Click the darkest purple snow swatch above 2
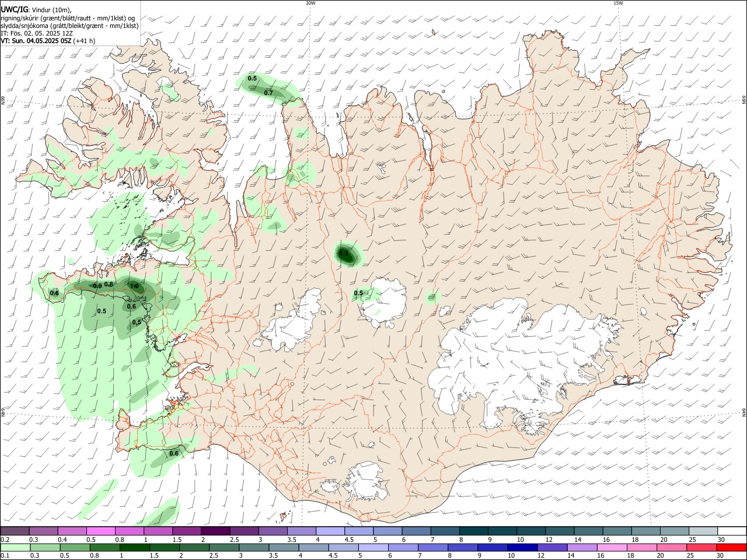This screenshot has width=747, height=560. (x=215, y=531)
